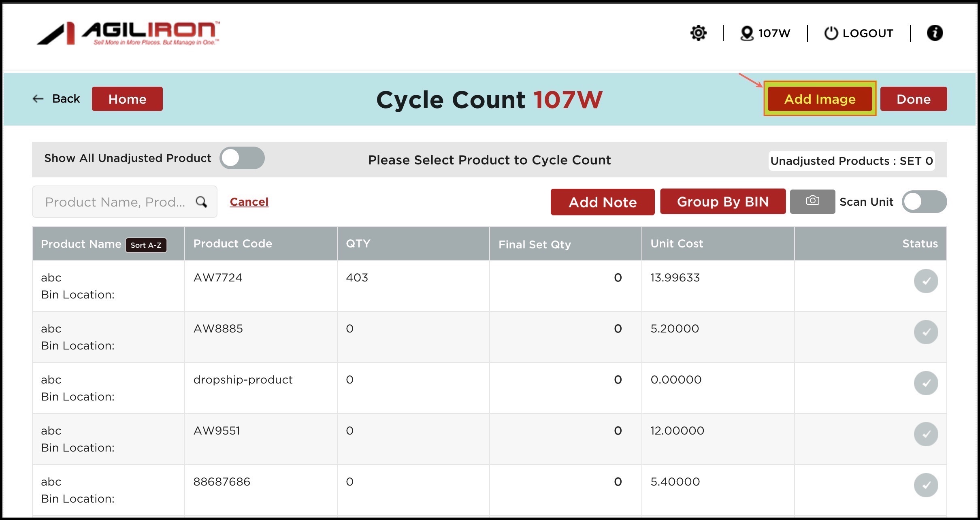Click the Cancel link
The width and height of the screenshot is (980, 520).
click(249, 202)
